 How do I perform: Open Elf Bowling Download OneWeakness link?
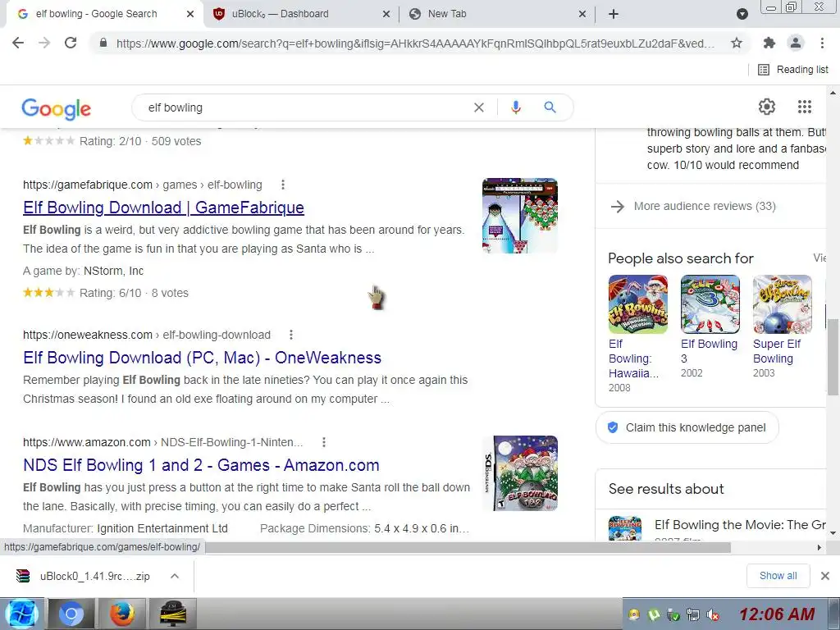(202, 358)
